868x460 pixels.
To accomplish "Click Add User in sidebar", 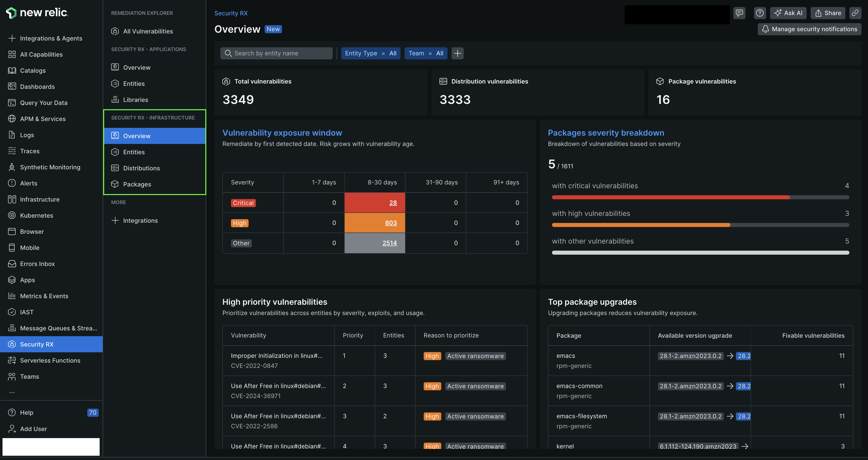I will (51, 429).
